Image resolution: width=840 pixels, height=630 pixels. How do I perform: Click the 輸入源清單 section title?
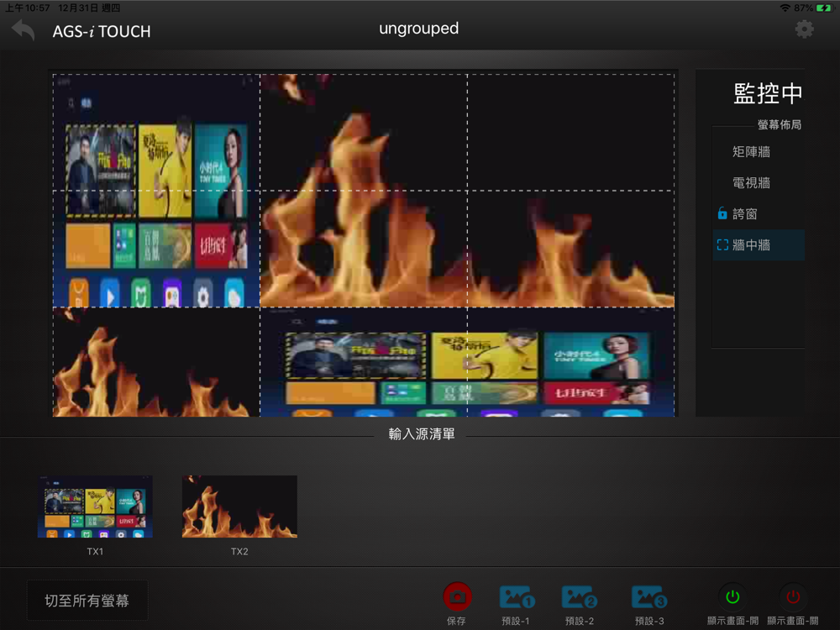click(x=422, y=434)
